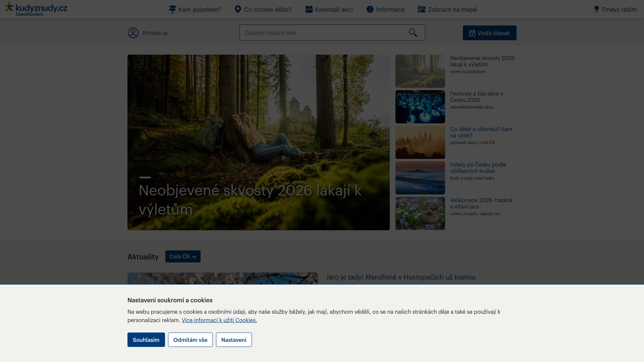The height and width of the screenshot is (362, 644).
Task: Click the Přihlásit se link
Action: 155,33
